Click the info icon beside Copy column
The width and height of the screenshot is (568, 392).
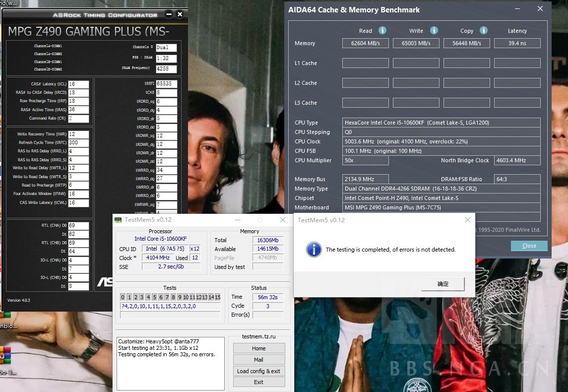point(483,31)
